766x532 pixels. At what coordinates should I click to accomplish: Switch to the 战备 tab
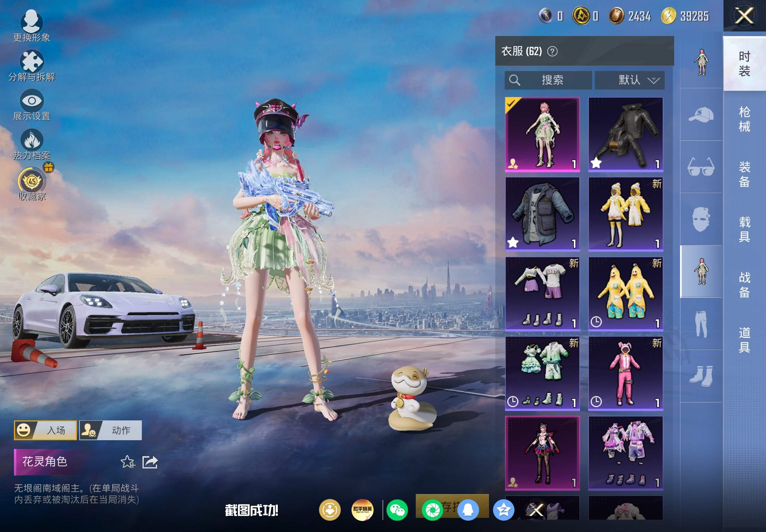point(744,285)
